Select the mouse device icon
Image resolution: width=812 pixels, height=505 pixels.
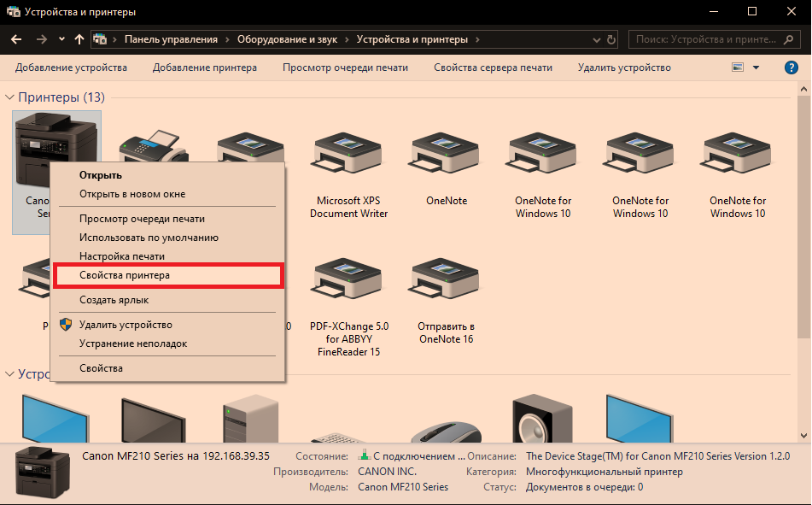(447, 432)
